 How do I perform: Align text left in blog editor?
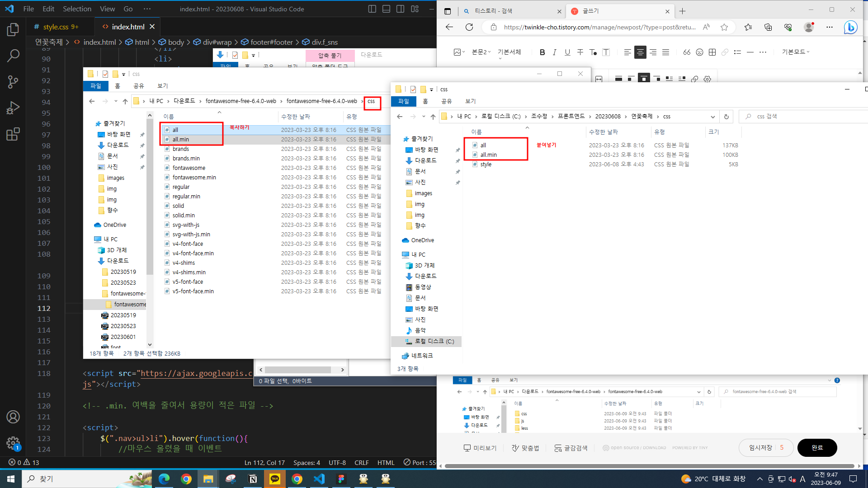(x=627, y=52)
